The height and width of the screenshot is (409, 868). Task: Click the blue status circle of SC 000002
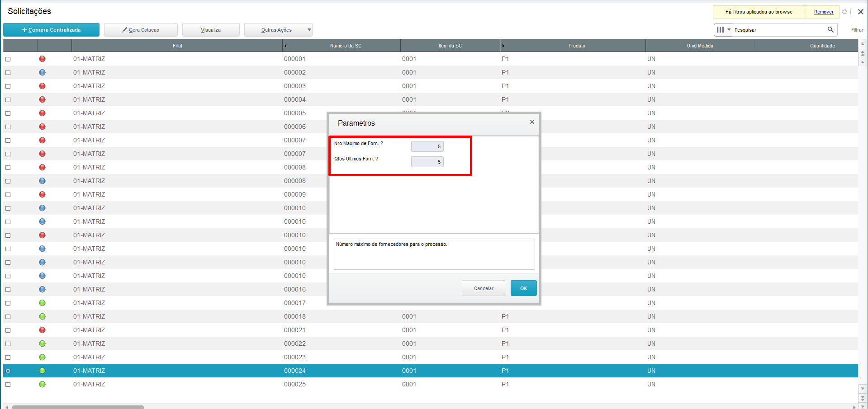[x=42, y=72]
